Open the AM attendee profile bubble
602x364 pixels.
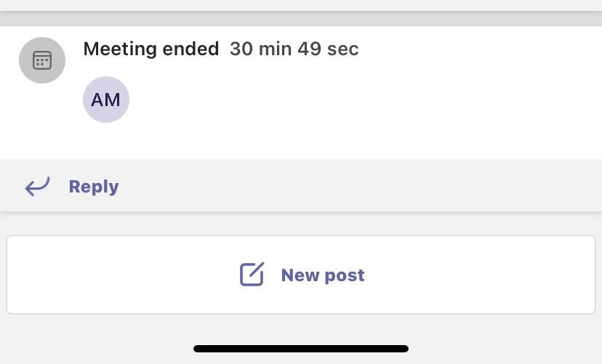pyautogui.click(x=106, y=100)
